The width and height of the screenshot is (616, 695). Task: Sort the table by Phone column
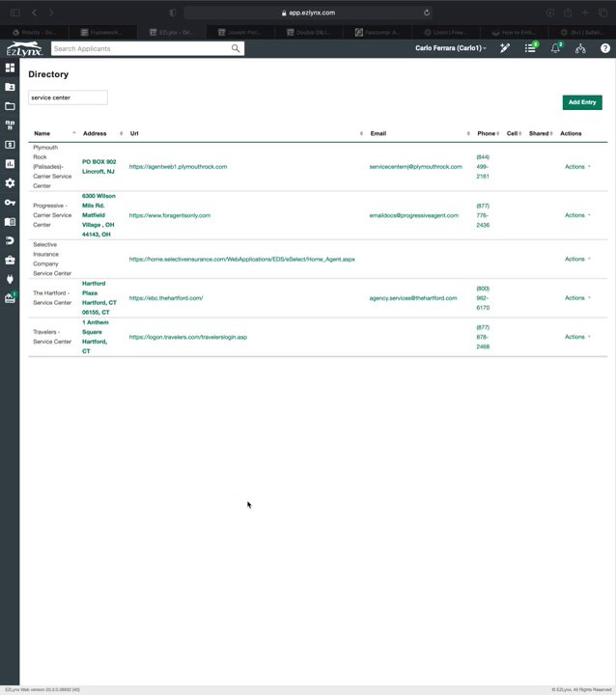point(488,133)
